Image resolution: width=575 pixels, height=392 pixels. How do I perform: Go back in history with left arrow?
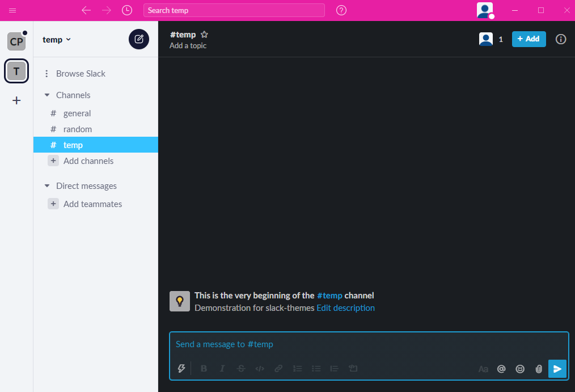pyautogui.click(x=86, y=10)
